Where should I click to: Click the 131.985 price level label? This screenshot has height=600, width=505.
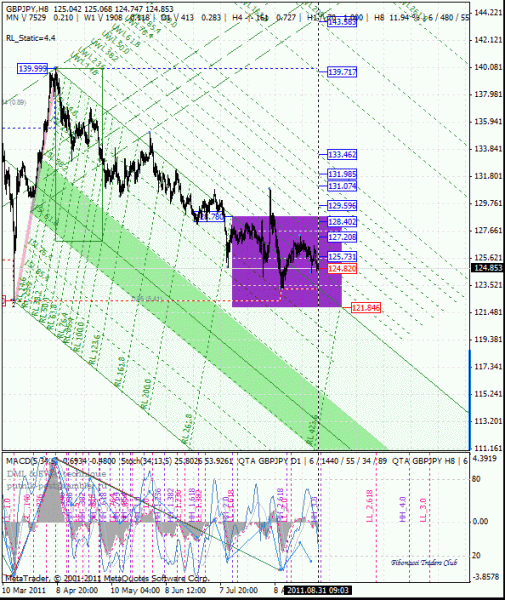click(x=342, y=174)
